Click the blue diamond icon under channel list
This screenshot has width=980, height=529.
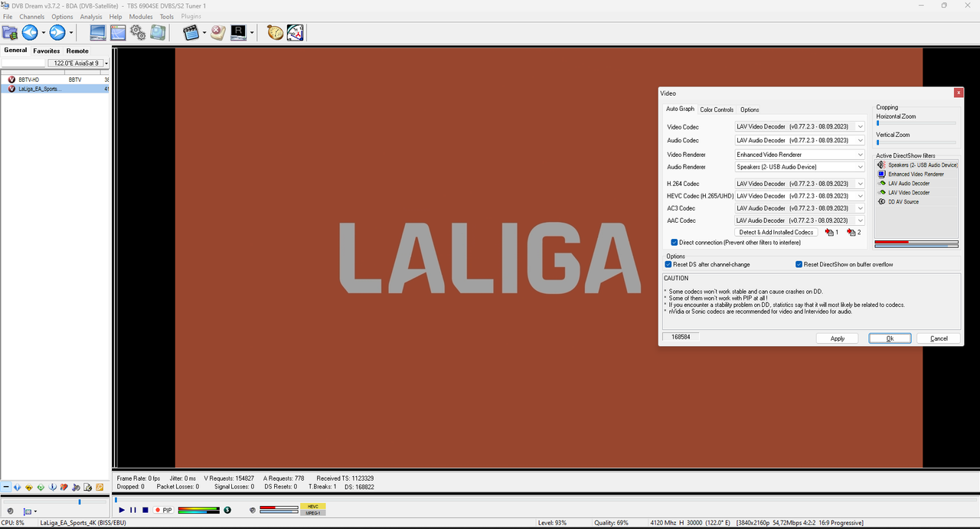(18, 487)
